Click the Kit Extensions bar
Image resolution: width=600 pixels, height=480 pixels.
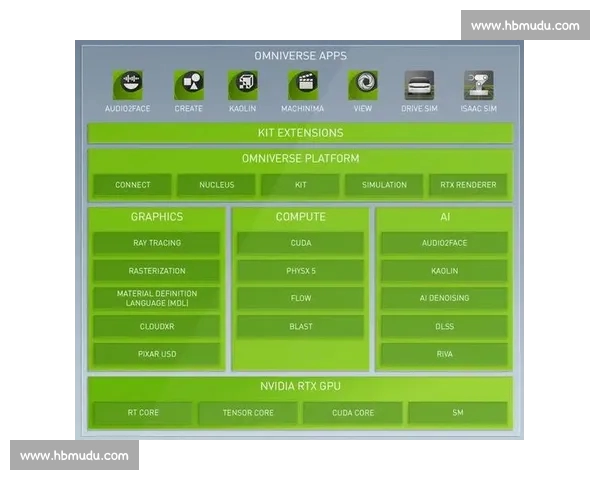(300, 133)
